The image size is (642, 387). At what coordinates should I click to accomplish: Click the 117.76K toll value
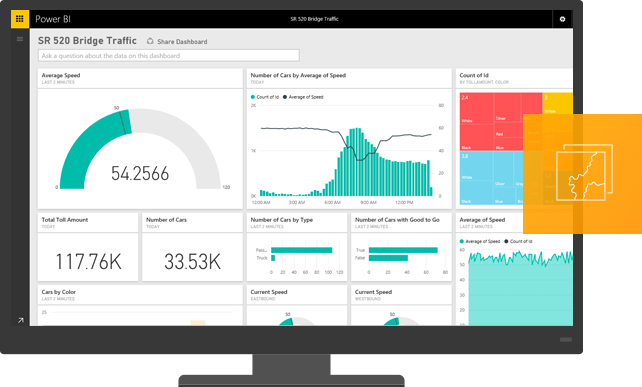point(88,262)
